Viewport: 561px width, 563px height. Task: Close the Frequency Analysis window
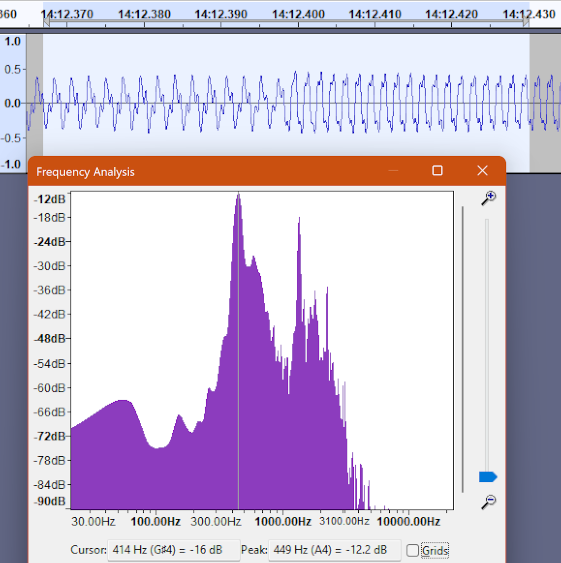pos(482,171)
